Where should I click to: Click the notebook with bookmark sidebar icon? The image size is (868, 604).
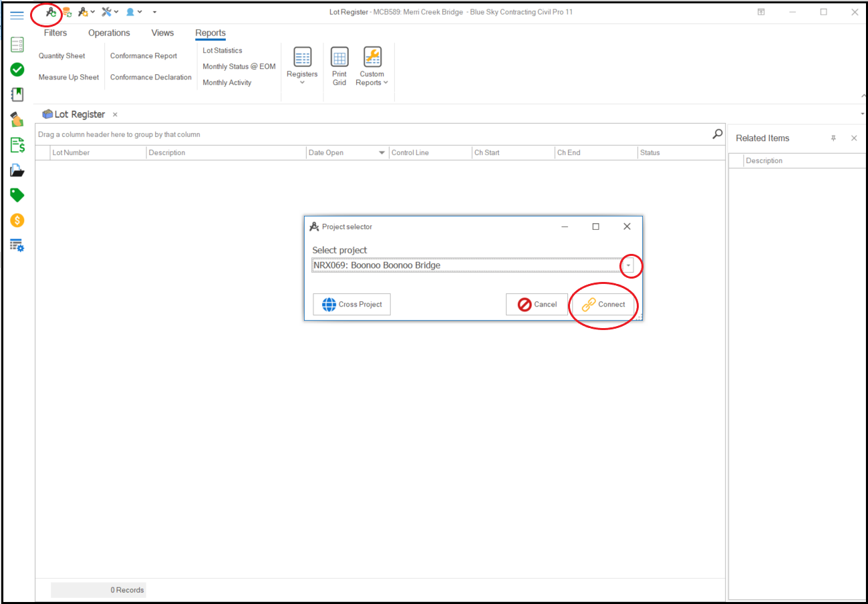click(17, 94)
